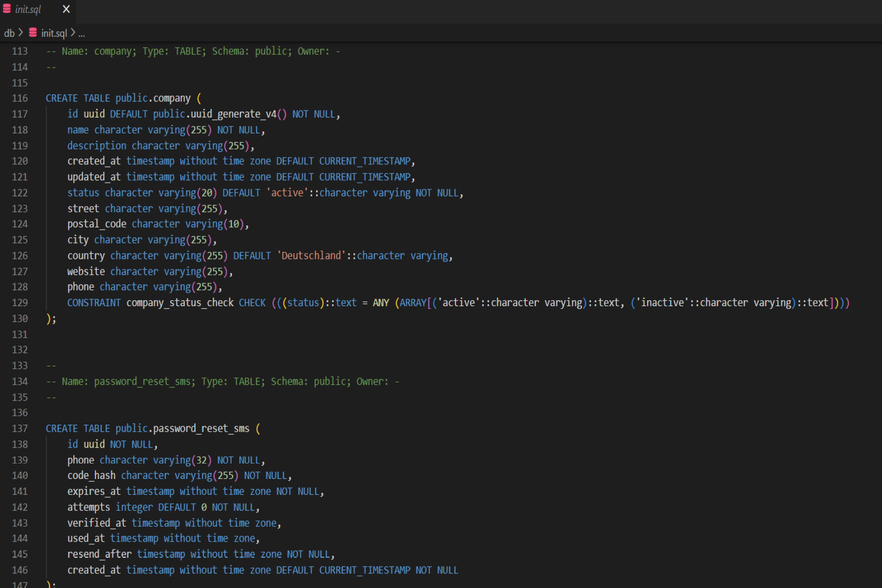Place cursor on uuid_generate_v4 function call
Screen dimensions: 882x588
point(233,114)
